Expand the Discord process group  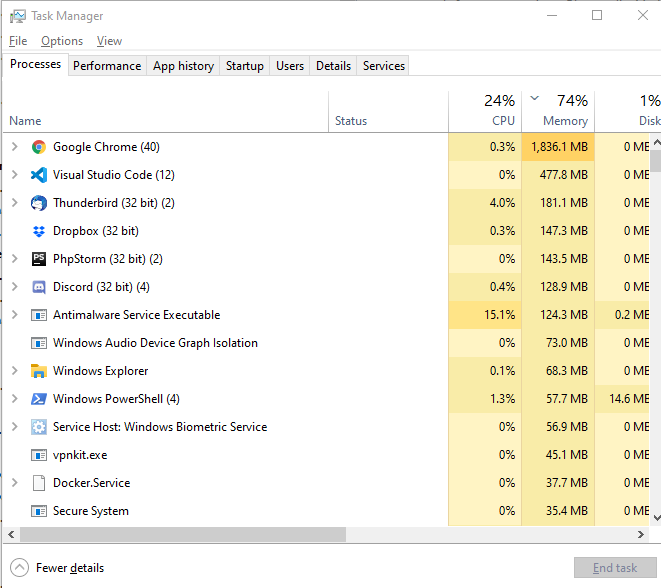(15, 287)
